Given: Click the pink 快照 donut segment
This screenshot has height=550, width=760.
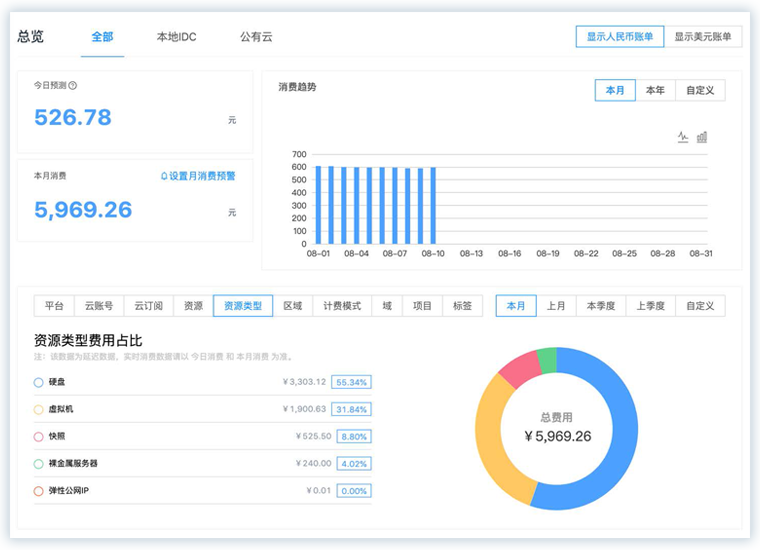Looking at the screenshot, I should click(x=521, y=369).
